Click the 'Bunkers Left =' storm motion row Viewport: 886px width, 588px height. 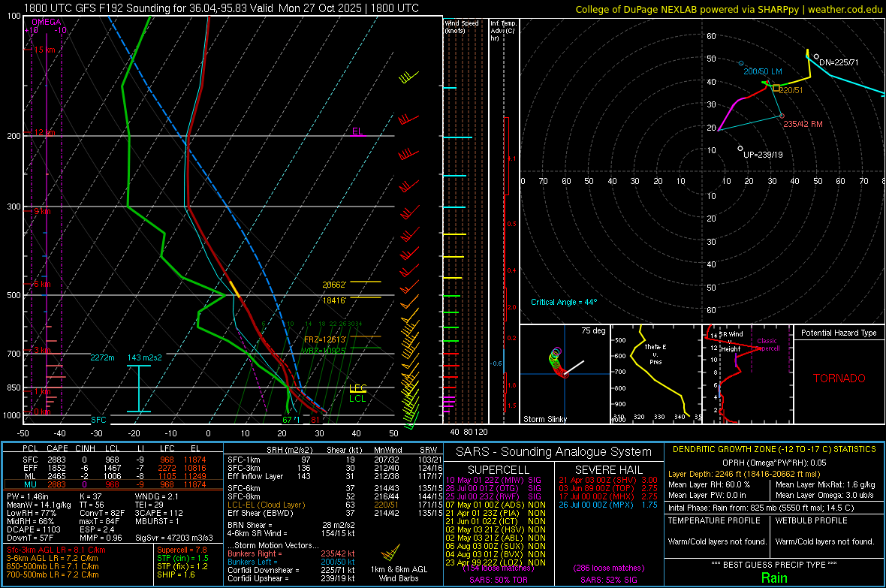(291, 562)
